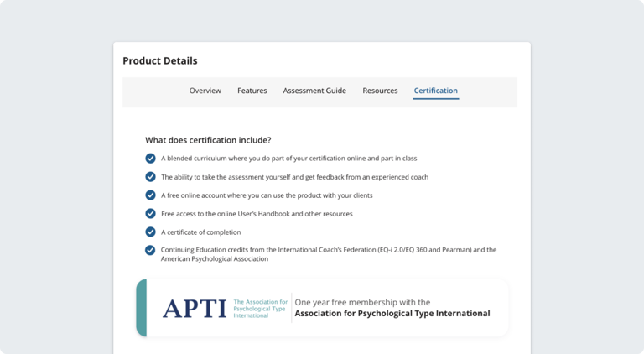Click the Product Details heading
Screen dimensions: 644x354
(x=160, y=60)
